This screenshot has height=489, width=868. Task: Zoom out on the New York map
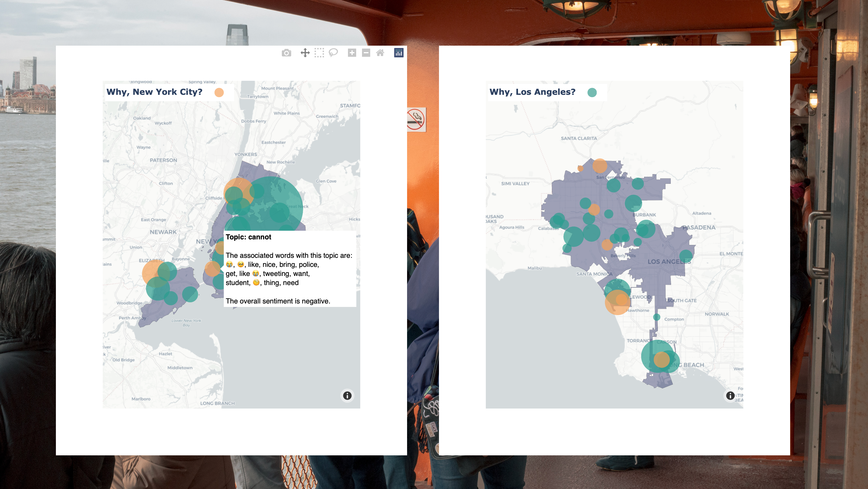pyautogui.click(x=366, y=53)
